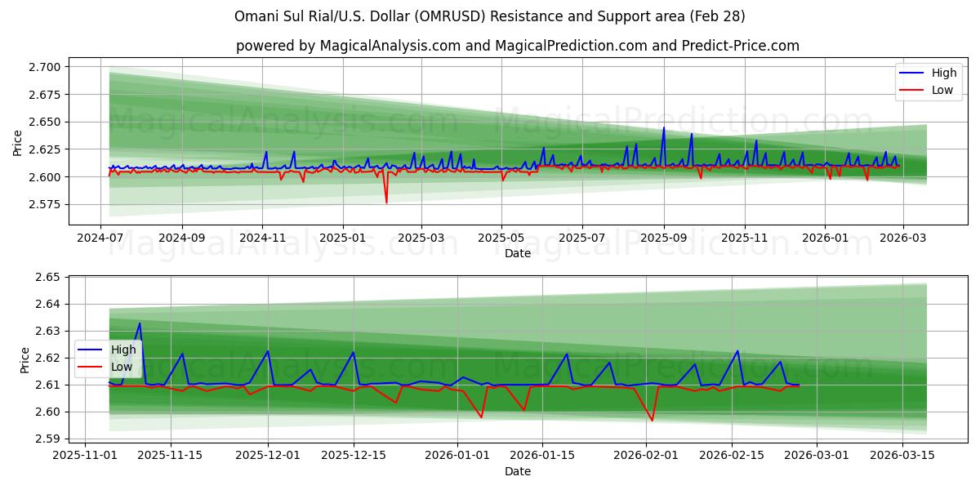Click the bottom chart date tick 2025-12-01

[268, 456]
